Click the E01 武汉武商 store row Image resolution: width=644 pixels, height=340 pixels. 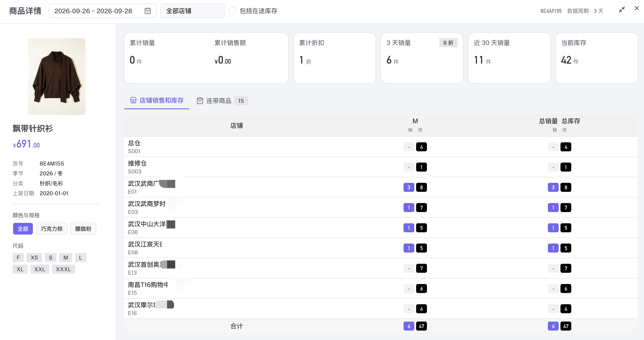pyautogui.click(x=381, y=187)
